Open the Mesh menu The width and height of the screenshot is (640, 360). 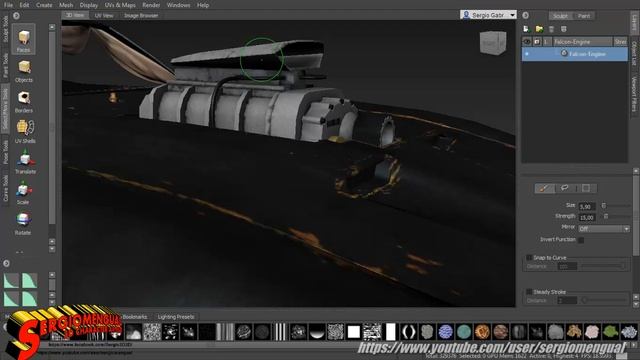point(66,5)
